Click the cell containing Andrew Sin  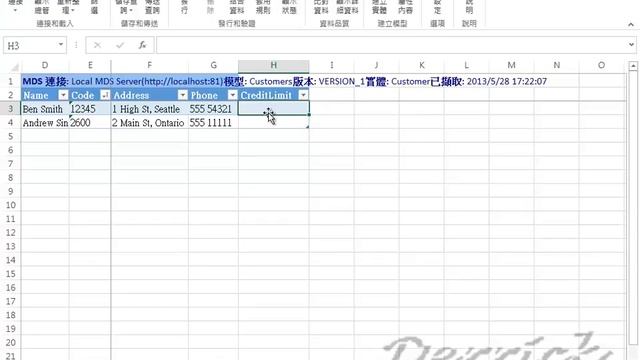(x=45, y=122)
